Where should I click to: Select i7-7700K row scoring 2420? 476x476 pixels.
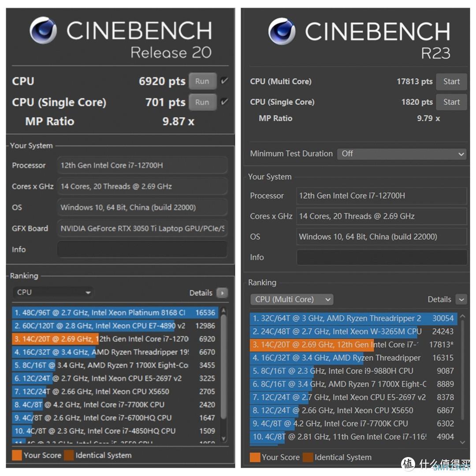(x=115, y=405)
